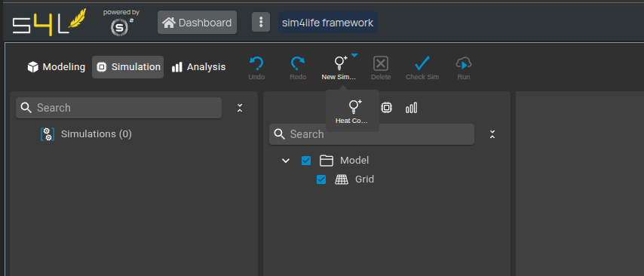Toggle the Model folder checkbox
This screenshot has width=644, height=276.
(x=306, y=160)
